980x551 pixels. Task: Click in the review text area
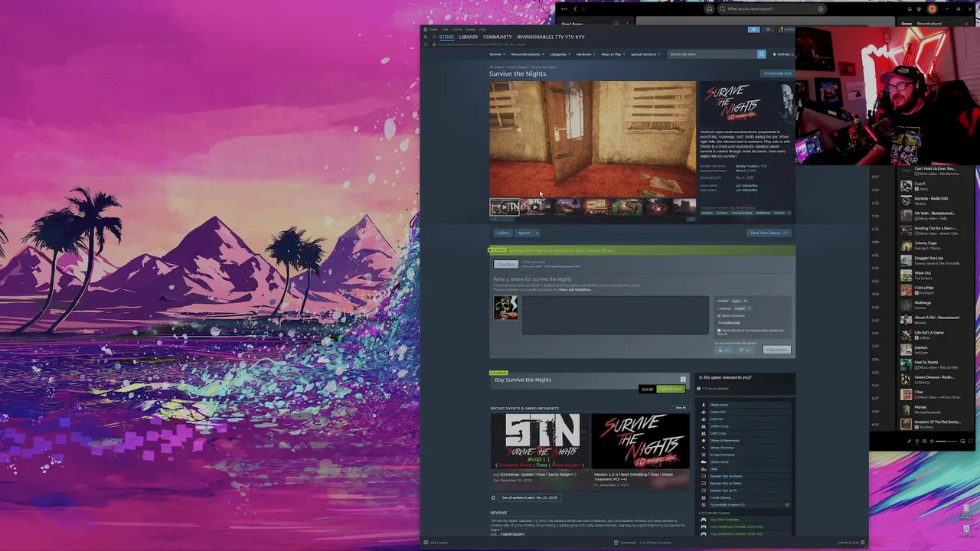(616, 315)
